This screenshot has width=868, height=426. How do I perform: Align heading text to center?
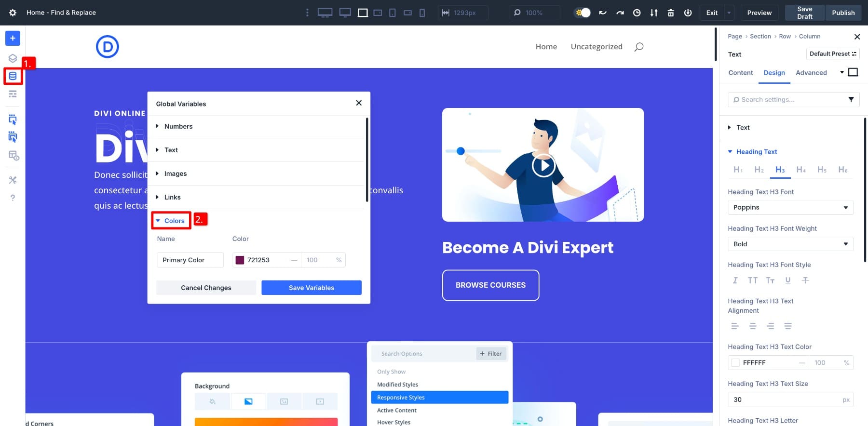753,326
